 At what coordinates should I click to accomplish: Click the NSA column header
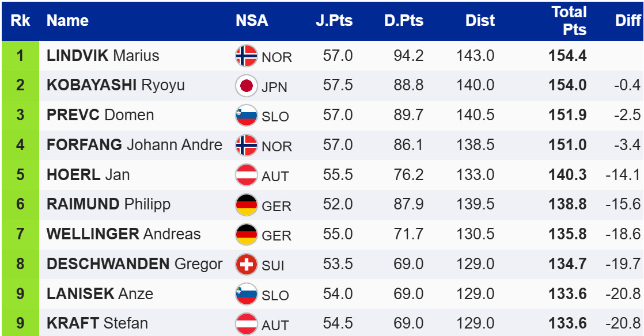tap(252, 21)
